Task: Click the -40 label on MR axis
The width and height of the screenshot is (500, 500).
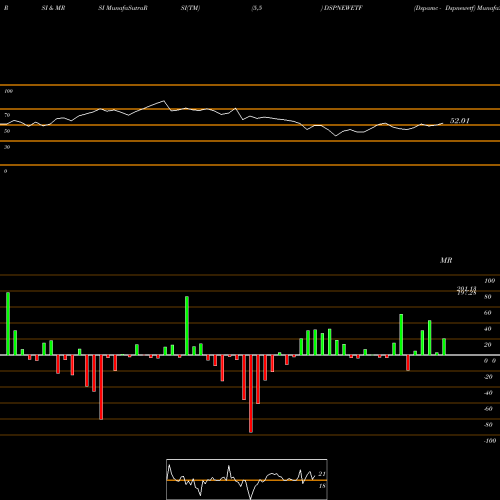Action: (x=488, y=393)
